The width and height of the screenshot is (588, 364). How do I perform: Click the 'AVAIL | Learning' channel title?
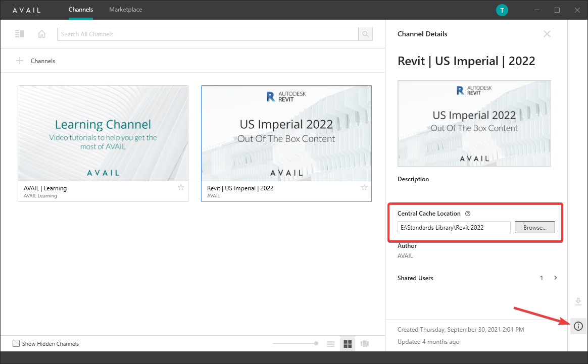[45, 188]
